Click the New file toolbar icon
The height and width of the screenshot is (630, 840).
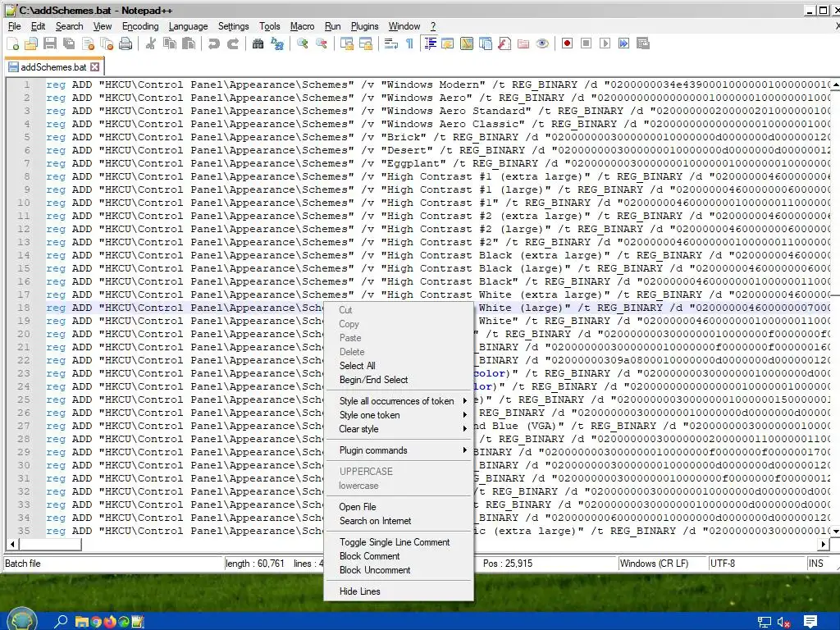pyautogui.click(x=13, y=44)
